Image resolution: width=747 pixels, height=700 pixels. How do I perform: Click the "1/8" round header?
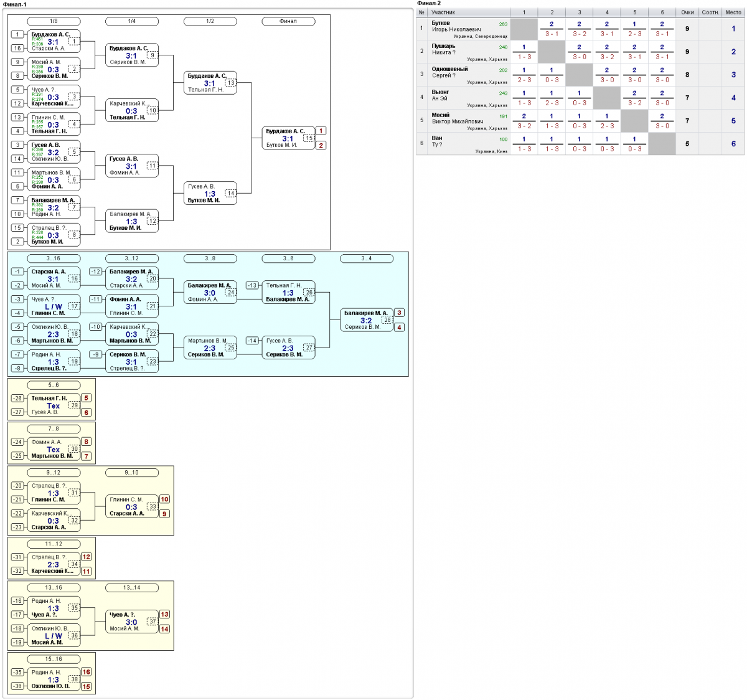point(54,21)
